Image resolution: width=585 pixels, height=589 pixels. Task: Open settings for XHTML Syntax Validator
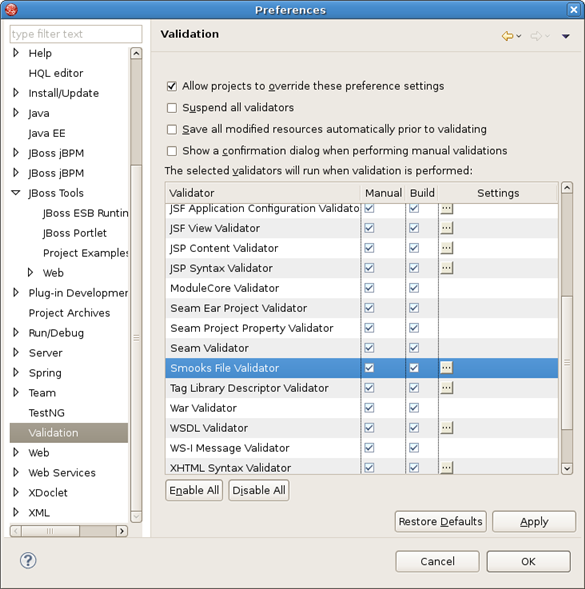(446, 467)
